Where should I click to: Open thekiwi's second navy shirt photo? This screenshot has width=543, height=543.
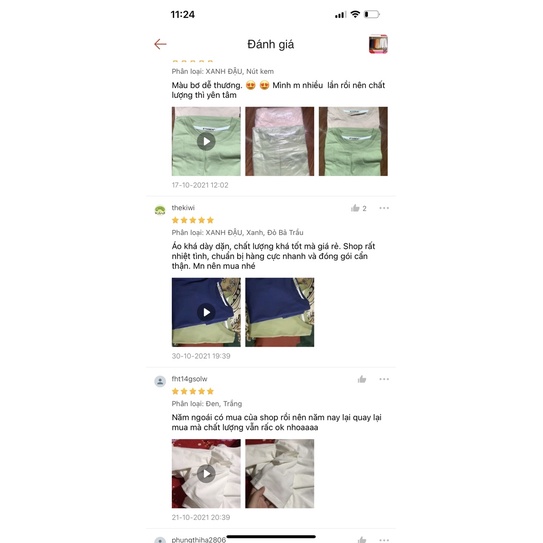point(280,312)
